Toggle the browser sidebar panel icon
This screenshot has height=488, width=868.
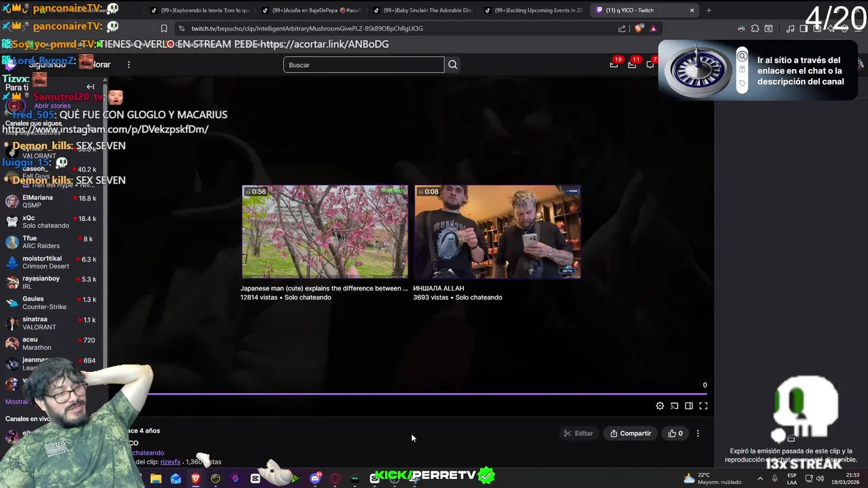pos(804,28)
